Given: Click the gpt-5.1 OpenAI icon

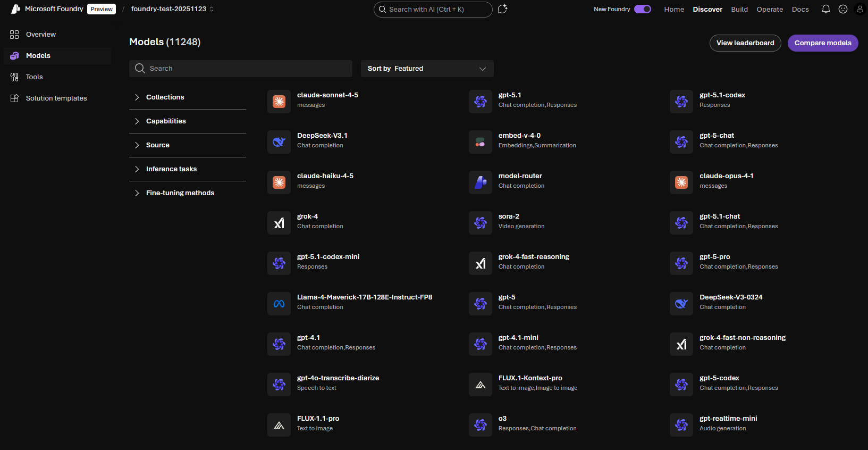Looking at the screenshot, I should (x=481, y=102).
